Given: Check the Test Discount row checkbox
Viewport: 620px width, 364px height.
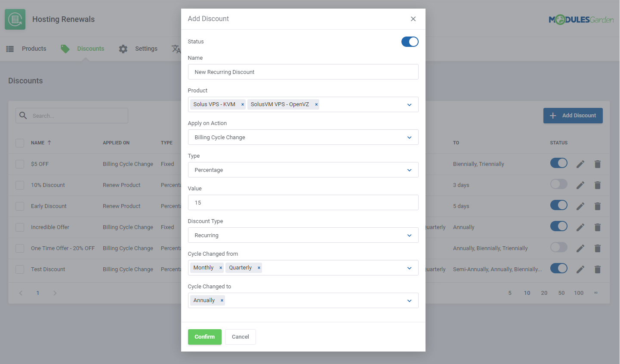Looking at the screenshot, I should [20, 269].
